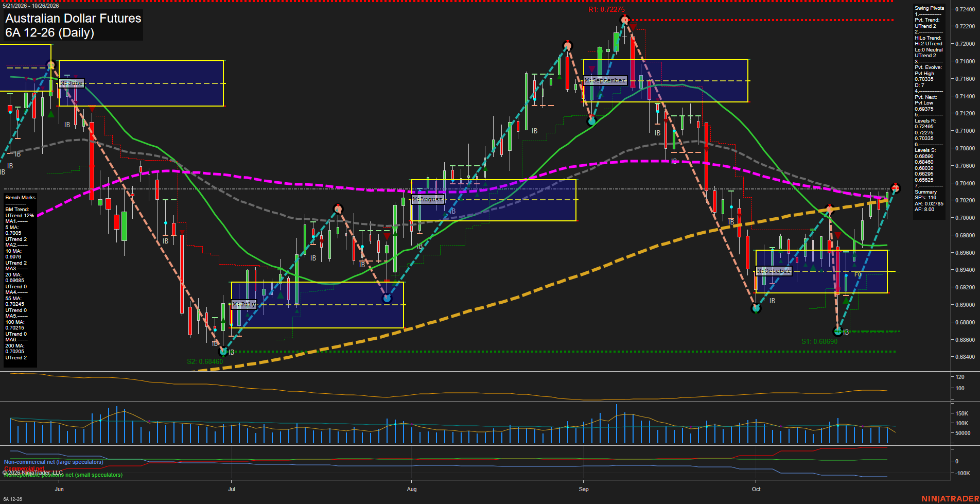
Task: Click the swing pivot low marker beside S1
Action: click(837, 332)
